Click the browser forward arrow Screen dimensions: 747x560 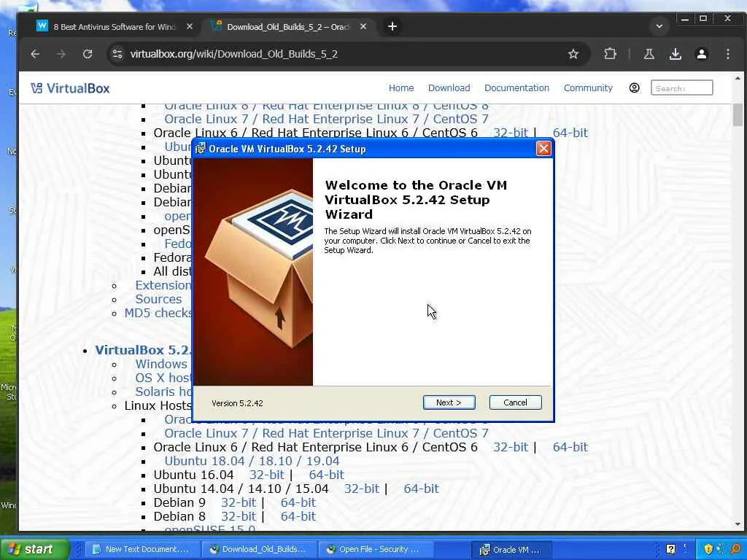tap(61, 54)
